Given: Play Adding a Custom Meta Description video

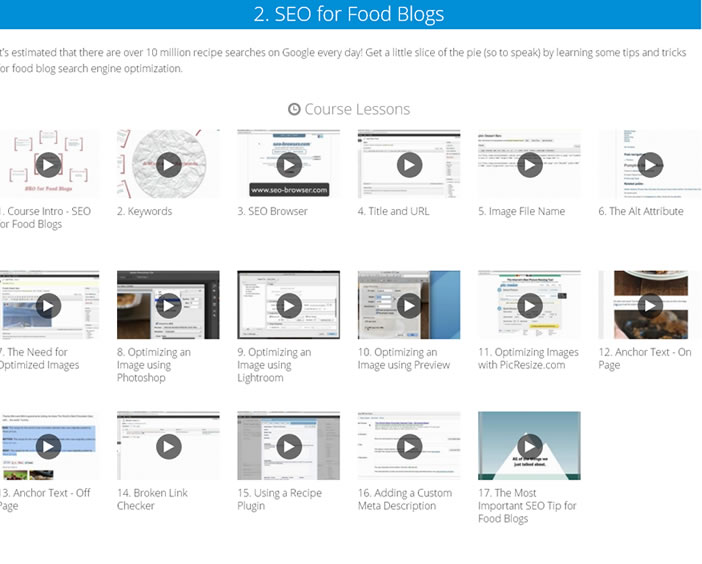Looking at the screenshot, I should [x=409, y=447].
